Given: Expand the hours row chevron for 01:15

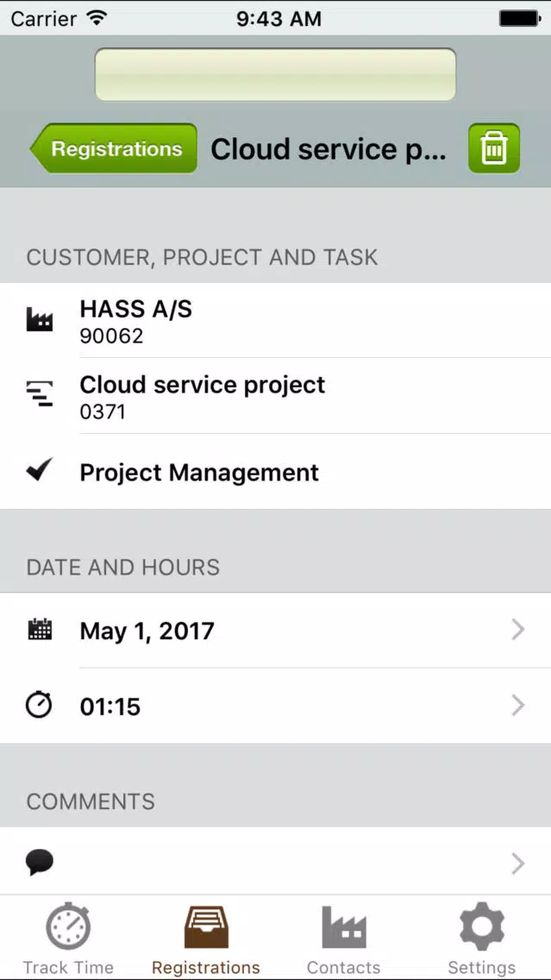Looking at the screenshot, I should click(x=517, y=706).
